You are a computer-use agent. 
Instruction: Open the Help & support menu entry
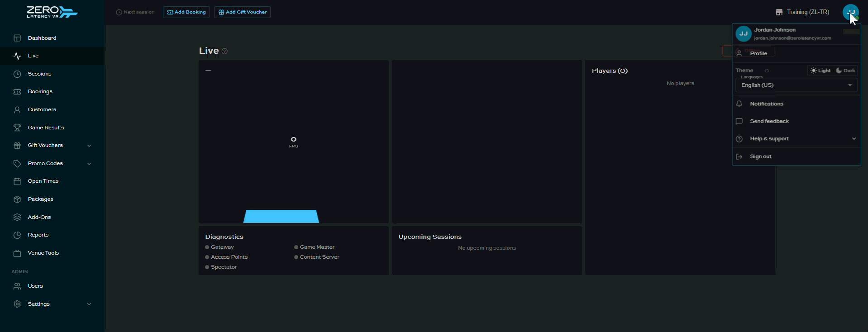[796, 139]
